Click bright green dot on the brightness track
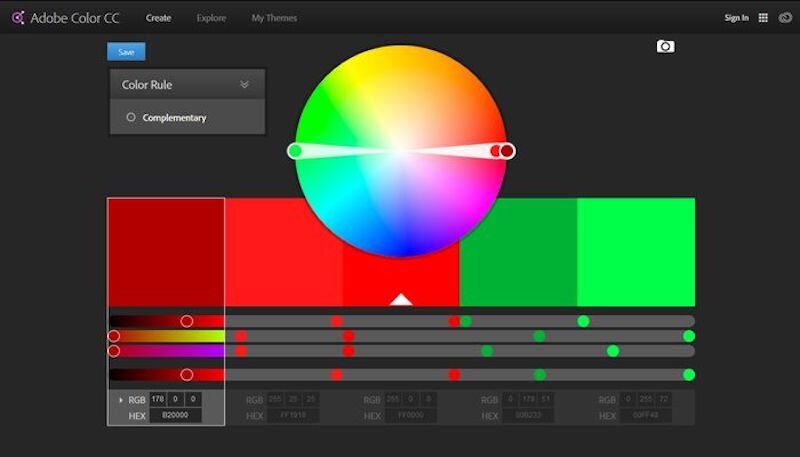800x457 pixels. [x=689, y=375]
